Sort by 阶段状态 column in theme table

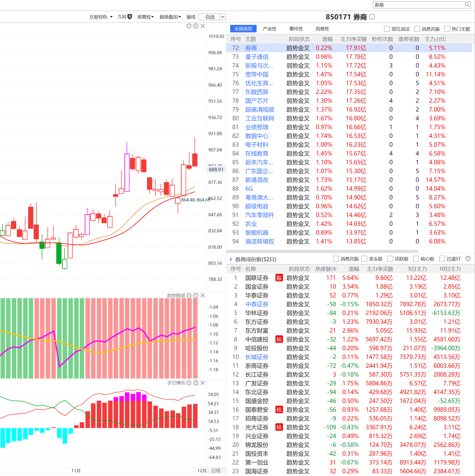[300, 39]
